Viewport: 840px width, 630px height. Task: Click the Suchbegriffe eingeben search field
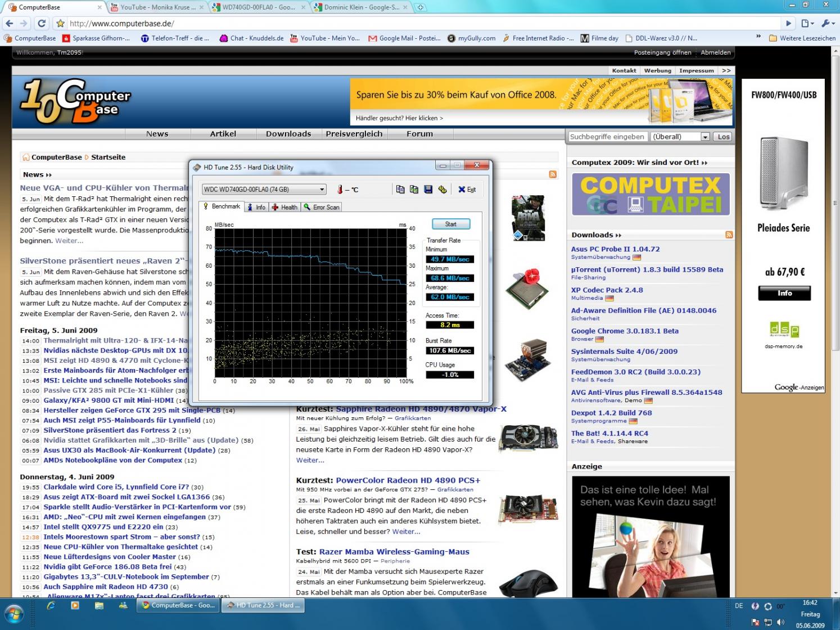pos(607,137)
